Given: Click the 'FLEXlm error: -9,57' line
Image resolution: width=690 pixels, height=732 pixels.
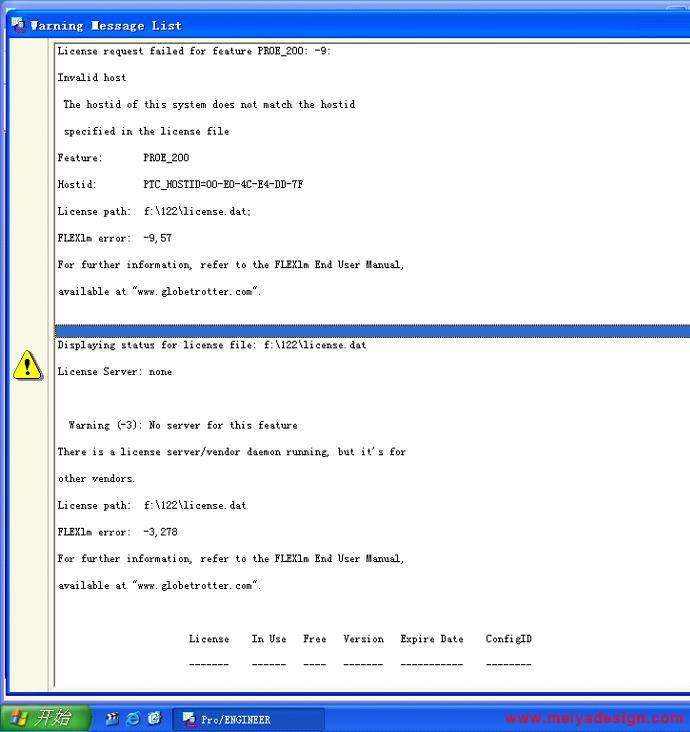Looking at the screenshot, I should coord(115,238).
